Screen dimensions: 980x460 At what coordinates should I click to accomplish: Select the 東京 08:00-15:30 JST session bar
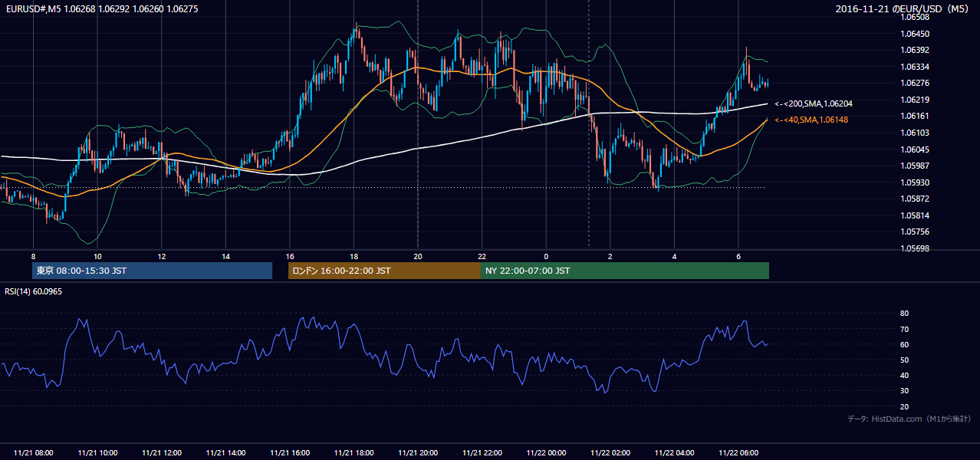[152, 271]
